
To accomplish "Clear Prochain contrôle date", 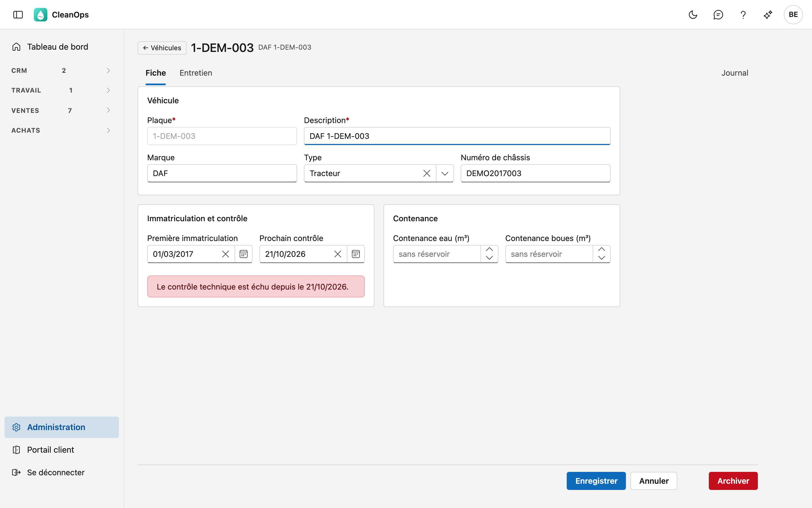I will pyautogui.click(x=338, y=254).
